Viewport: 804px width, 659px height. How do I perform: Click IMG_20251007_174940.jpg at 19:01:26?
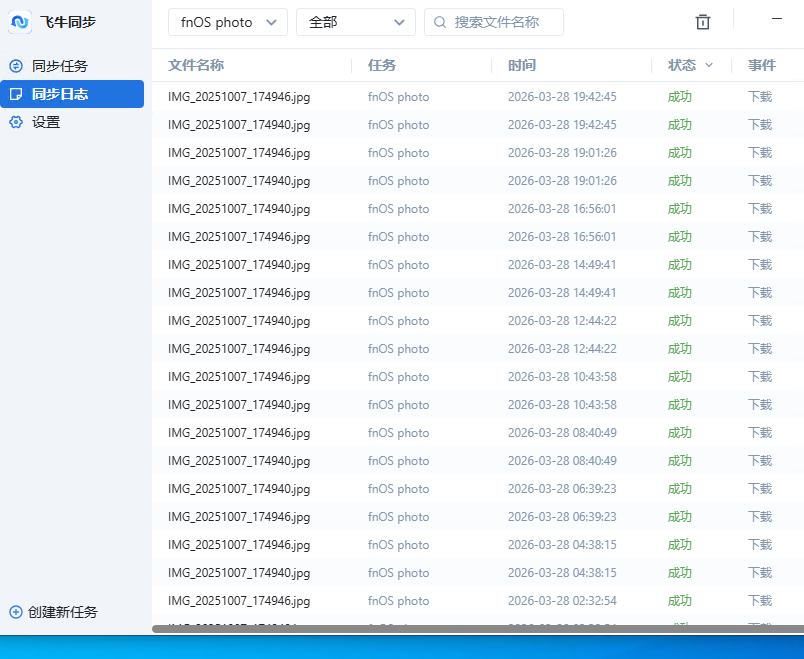(239, 181)
